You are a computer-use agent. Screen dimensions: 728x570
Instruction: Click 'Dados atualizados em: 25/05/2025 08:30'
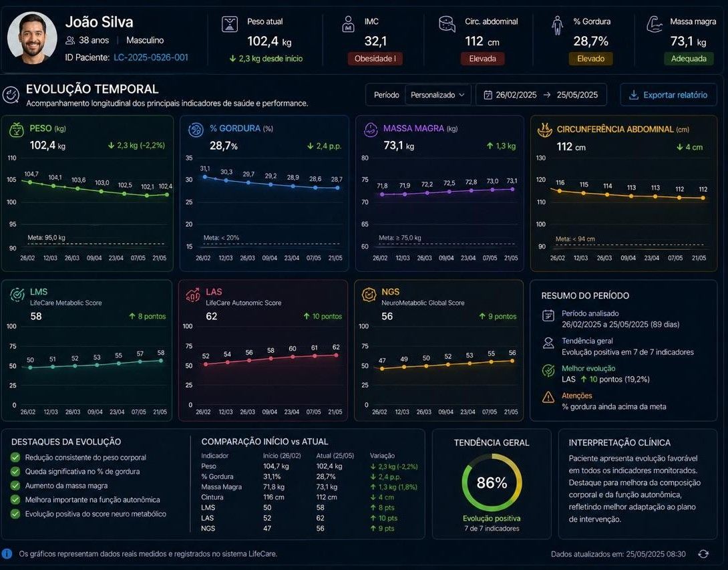click(x=618, y=554)
